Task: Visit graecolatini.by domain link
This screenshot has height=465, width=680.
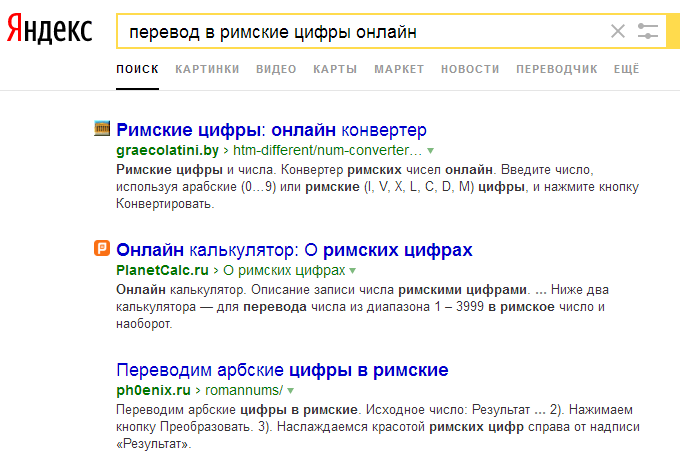Action: click(x=167, y=150)
